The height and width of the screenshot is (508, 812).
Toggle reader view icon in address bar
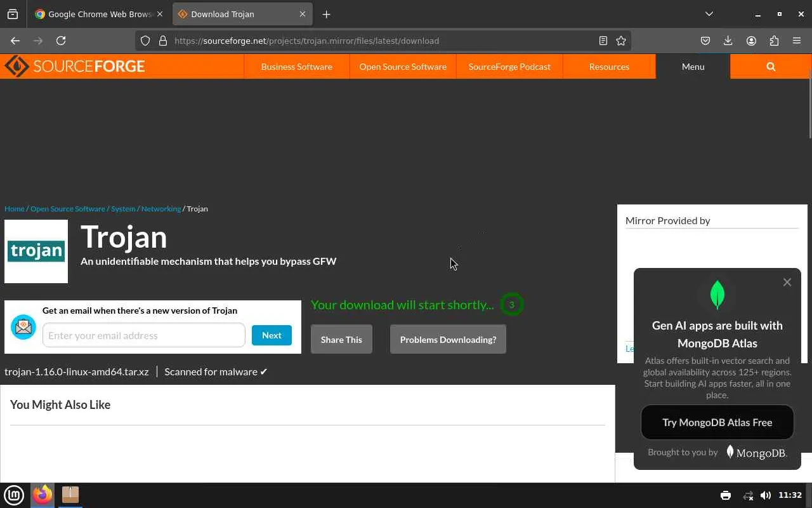click(603, 41)
